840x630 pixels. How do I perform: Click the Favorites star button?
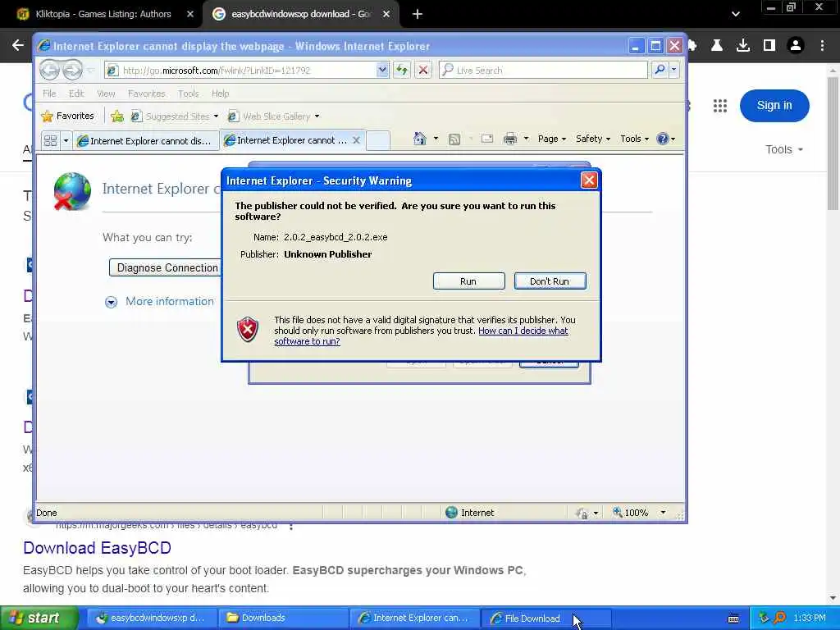(68, 116)
